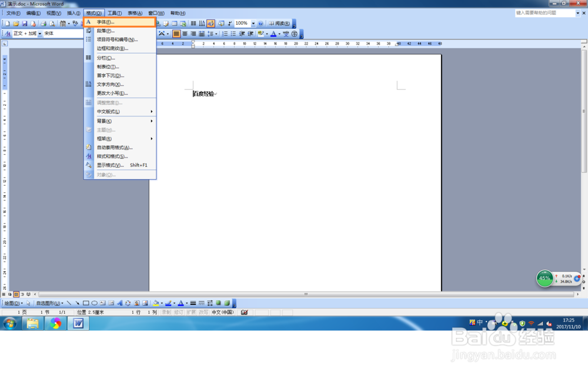588x375 pixels.
Task: Open the font color dropdown arrow in formatting toolbar
Action: (279, 34)
